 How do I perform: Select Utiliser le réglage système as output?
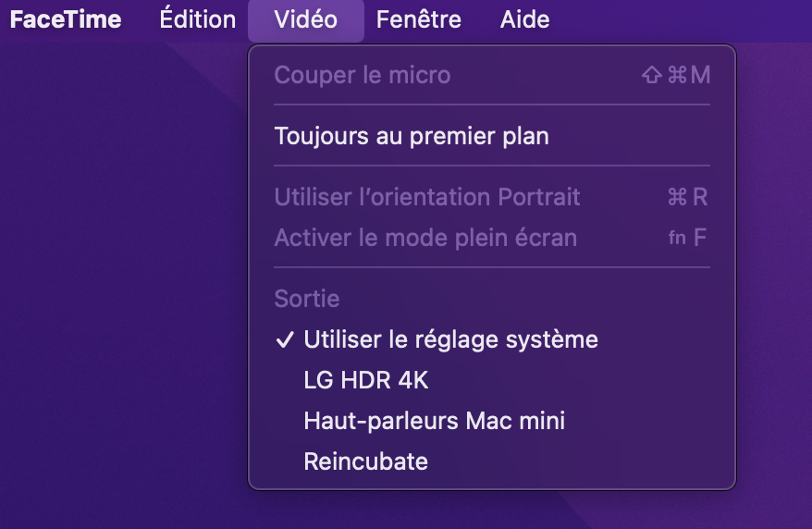pos(450,340)
